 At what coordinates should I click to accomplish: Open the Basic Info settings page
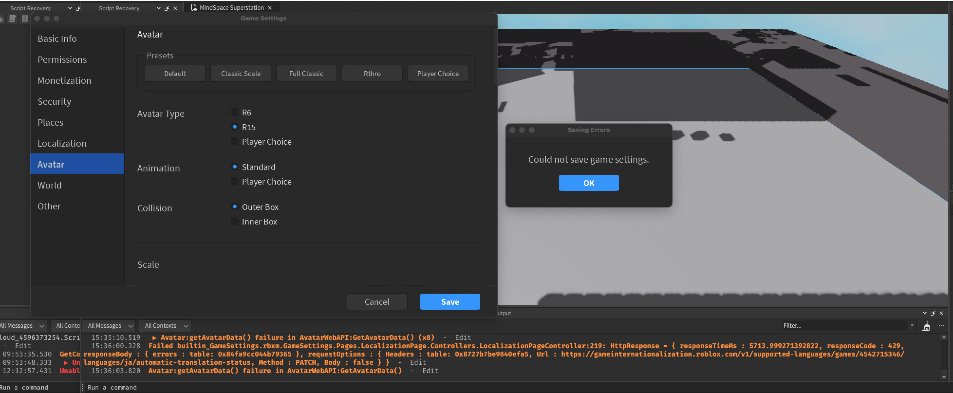77,39
